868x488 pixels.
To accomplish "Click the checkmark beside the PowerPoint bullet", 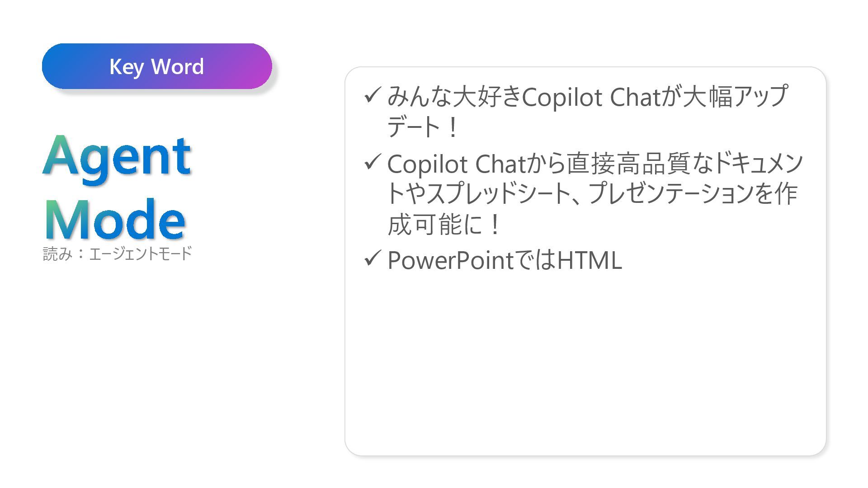I will click(371, 259).
